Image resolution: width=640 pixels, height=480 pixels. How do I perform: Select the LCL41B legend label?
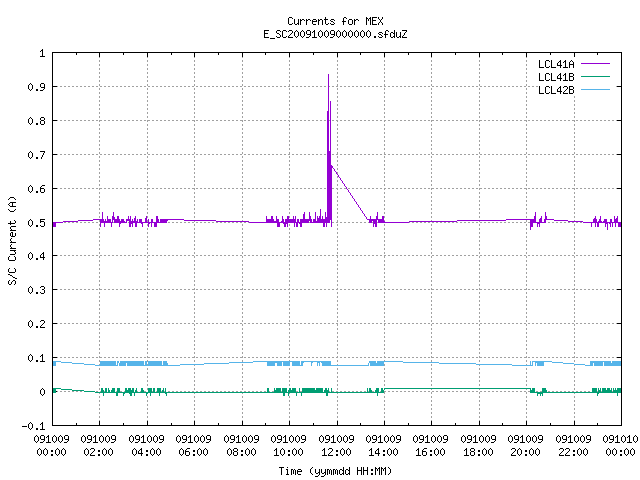[556, 77]
